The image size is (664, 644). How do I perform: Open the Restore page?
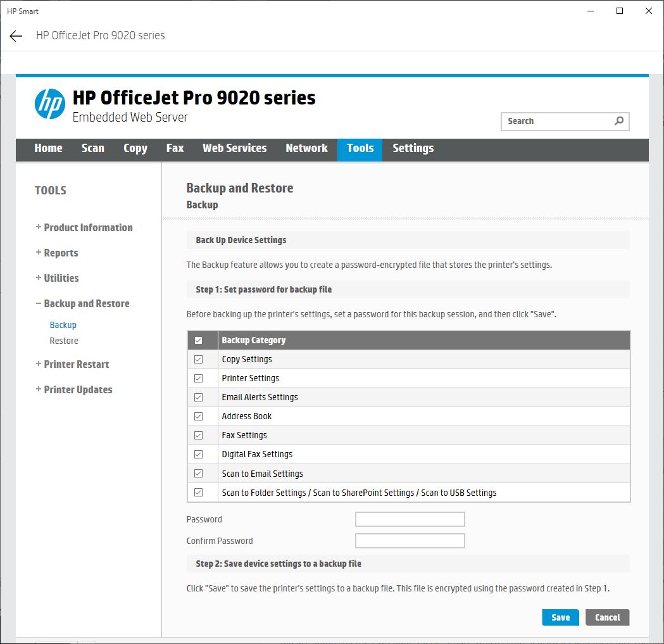(63, 341)
